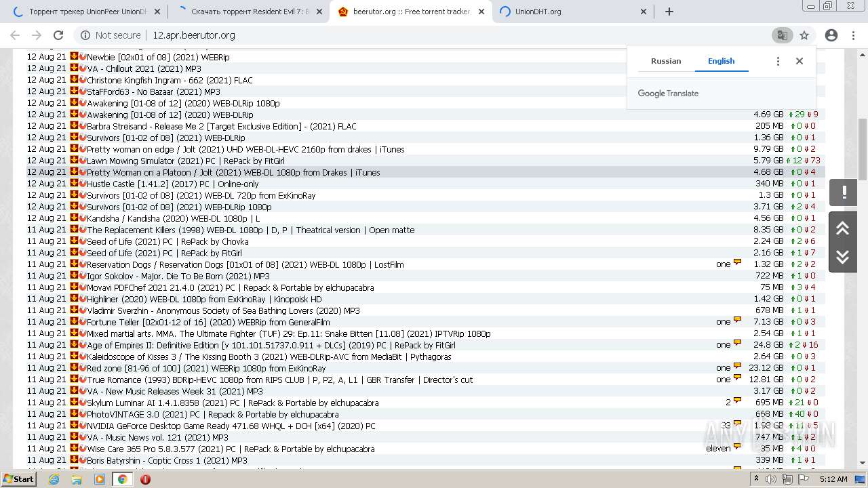Click magnet icon for PhotoVINTAGE 3.0 row
The height and width of the screenshot is (488, 868).
83,414
